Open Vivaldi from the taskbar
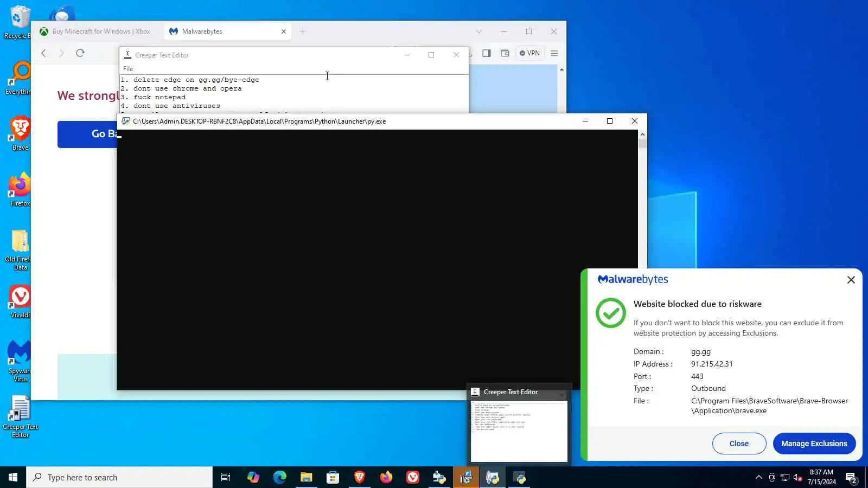Viewport: 868px width, 488px height. point(412,477)
